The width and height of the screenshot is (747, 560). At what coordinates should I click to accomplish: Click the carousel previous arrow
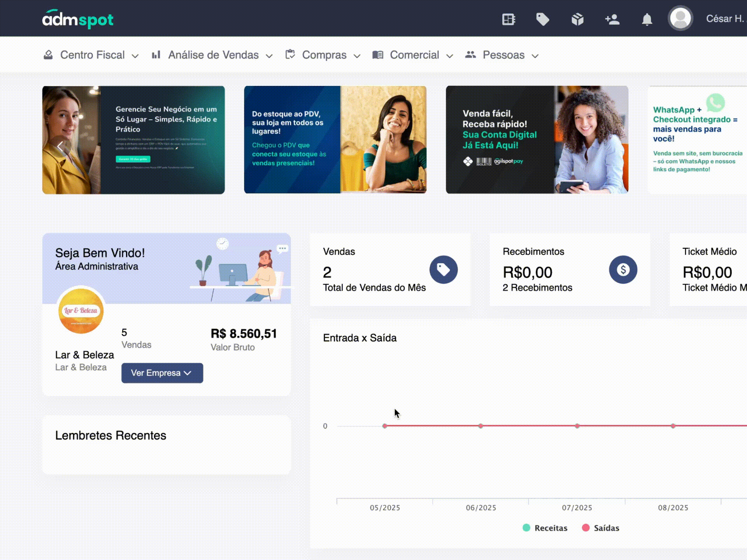tap(60, 145)
